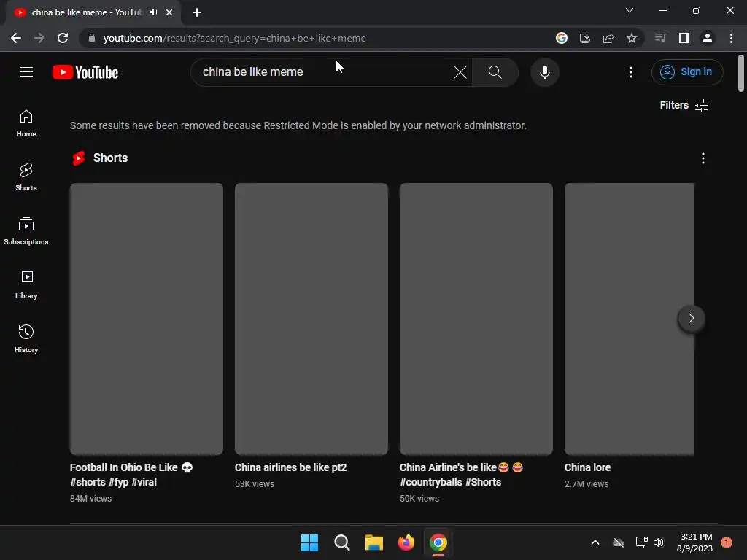The image size is (747, 560).
Task: Click the magnifier search button
Action: pyautogui.click(x=495, y=72)
